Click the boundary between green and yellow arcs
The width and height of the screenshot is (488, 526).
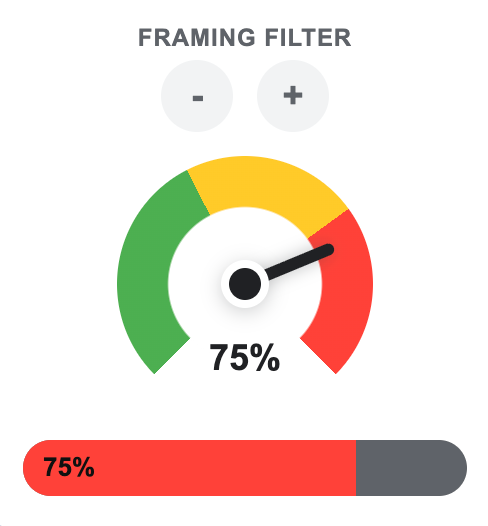[x=199, y=193]
